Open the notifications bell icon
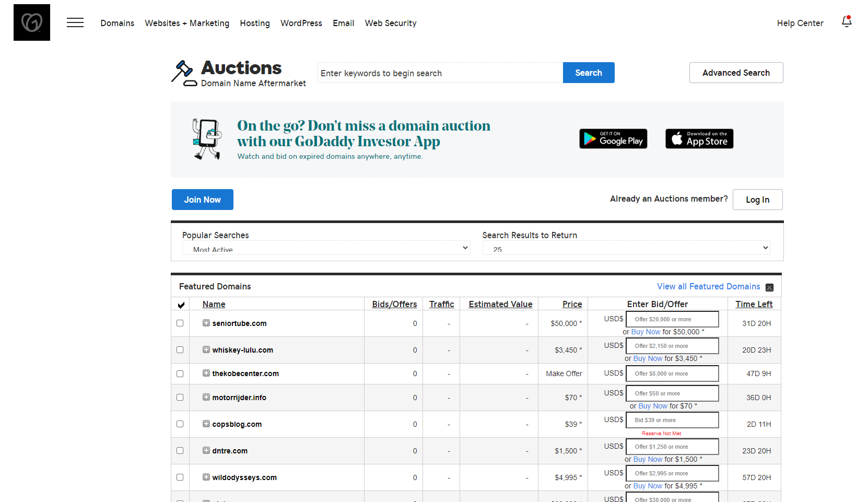 (847, 21)
